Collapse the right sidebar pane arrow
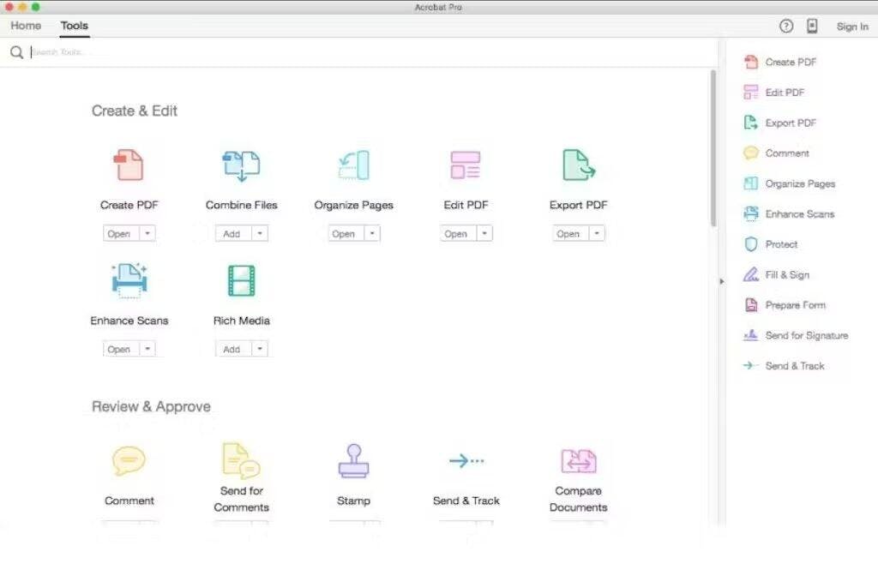The width and height of the screenshot is (878, 588). click(x=721, y=281)
